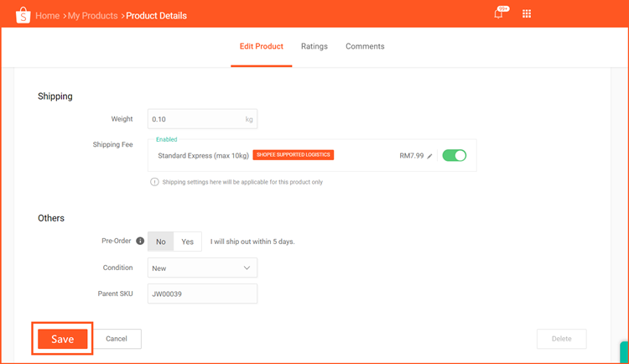Screen dimensions: 629x364
Task: Click the Delete button
Action: point(562,339)
